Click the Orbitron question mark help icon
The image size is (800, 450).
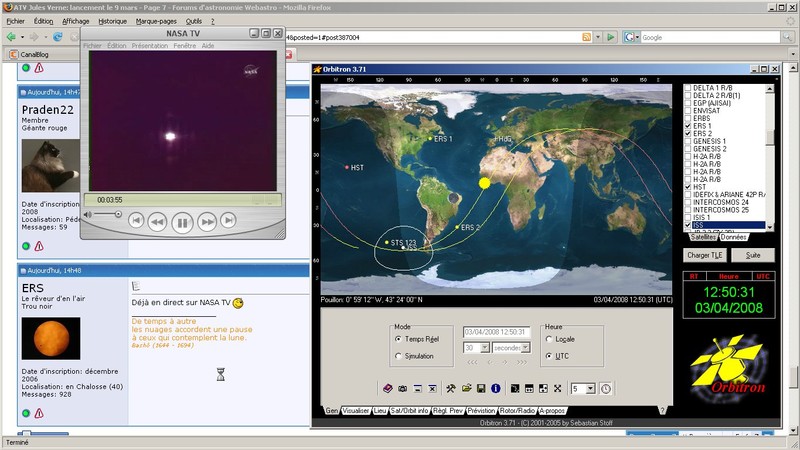click(x=662, y=410)
